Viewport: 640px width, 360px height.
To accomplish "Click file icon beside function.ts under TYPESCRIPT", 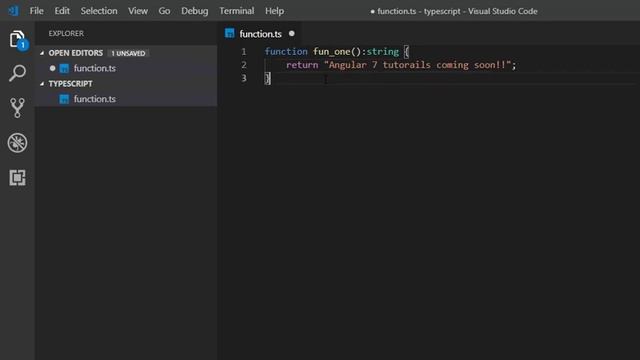I will coord(64,99).
